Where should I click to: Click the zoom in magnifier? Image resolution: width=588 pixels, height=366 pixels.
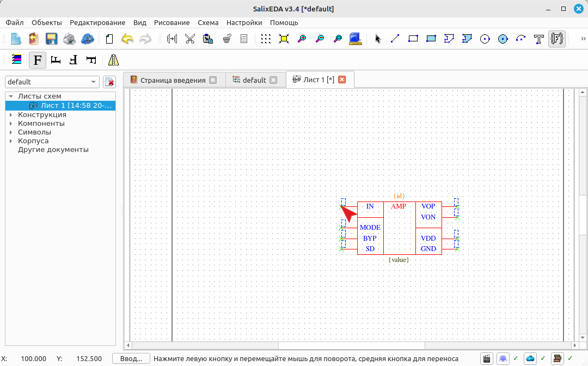302,39
